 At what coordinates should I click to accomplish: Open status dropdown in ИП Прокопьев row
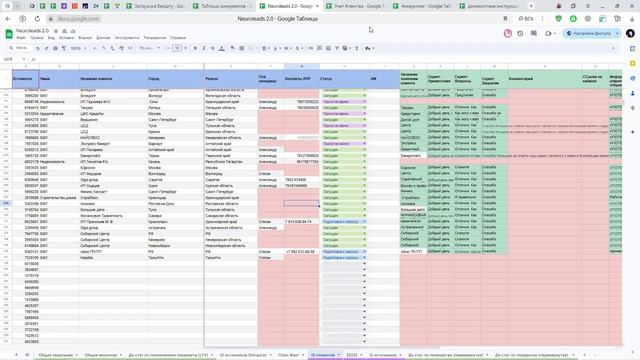pos(364,222)
